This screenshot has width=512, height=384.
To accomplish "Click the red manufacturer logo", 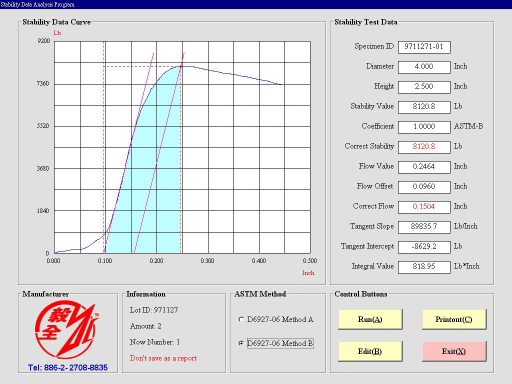I will coord(67,329).
